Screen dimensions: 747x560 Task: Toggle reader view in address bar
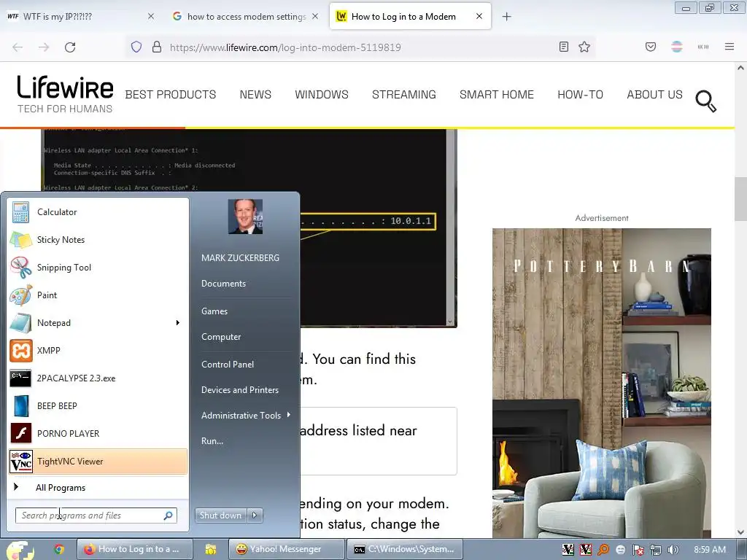564,47
